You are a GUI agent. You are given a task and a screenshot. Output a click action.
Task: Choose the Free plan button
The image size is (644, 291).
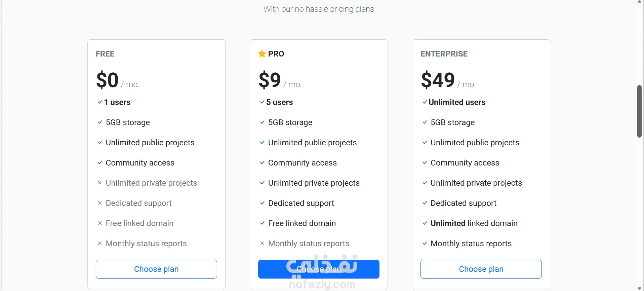click(156, 269)
